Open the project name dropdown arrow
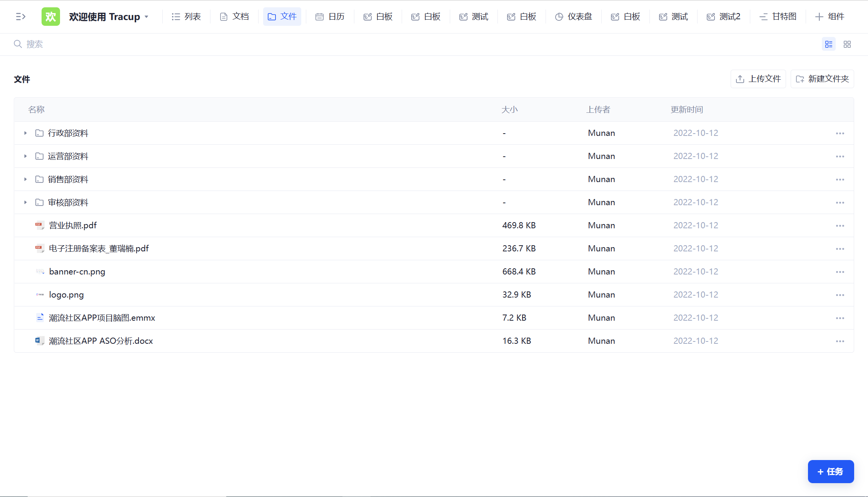868x497 pixels. [147, 17]
